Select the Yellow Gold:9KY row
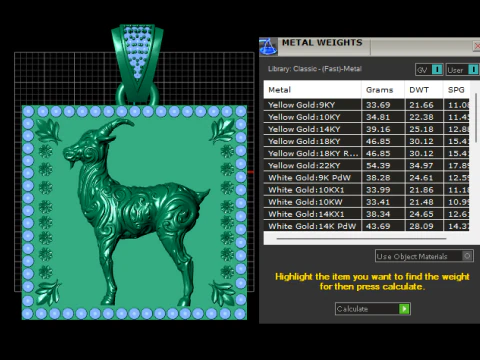Image resolution: width=480 pixels, height=360 pixels. pyautogui.click(x=366, y=105)
